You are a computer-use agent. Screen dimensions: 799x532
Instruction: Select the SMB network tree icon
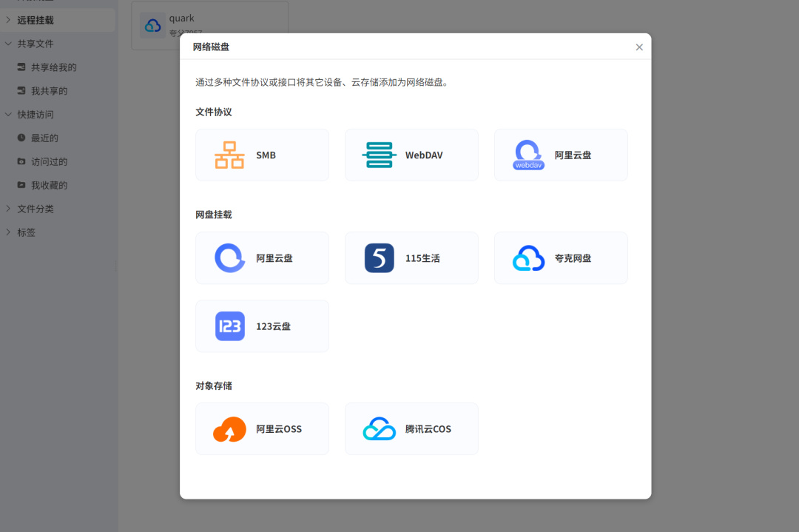tap(229, 155)
